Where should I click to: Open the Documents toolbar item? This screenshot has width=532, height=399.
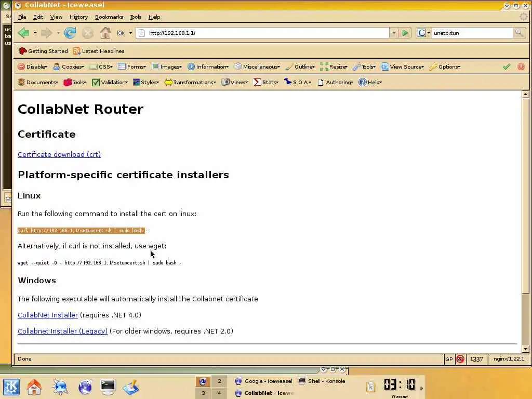click(38, 82)
